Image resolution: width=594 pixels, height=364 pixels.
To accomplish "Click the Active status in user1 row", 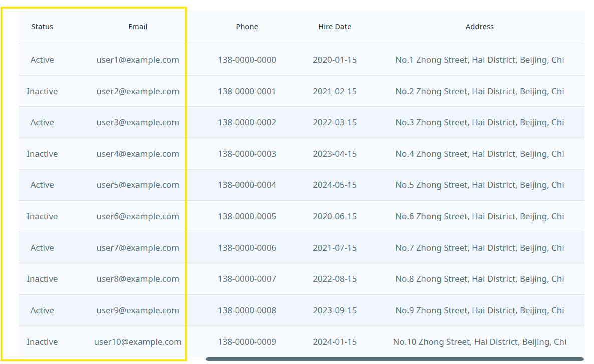I will click(42, 60).
